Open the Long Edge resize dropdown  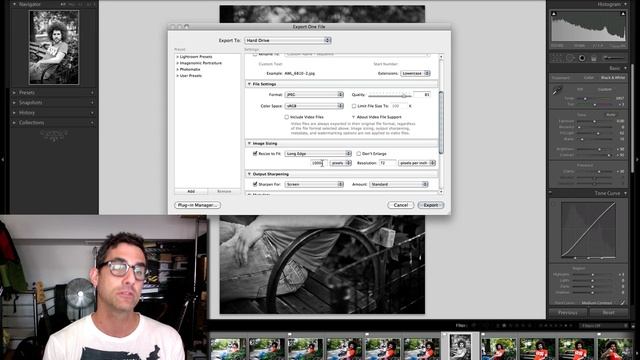pos(318,153)
